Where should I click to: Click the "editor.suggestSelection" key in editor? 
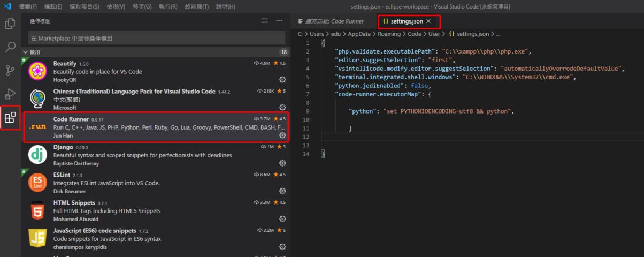pos(379,60)
